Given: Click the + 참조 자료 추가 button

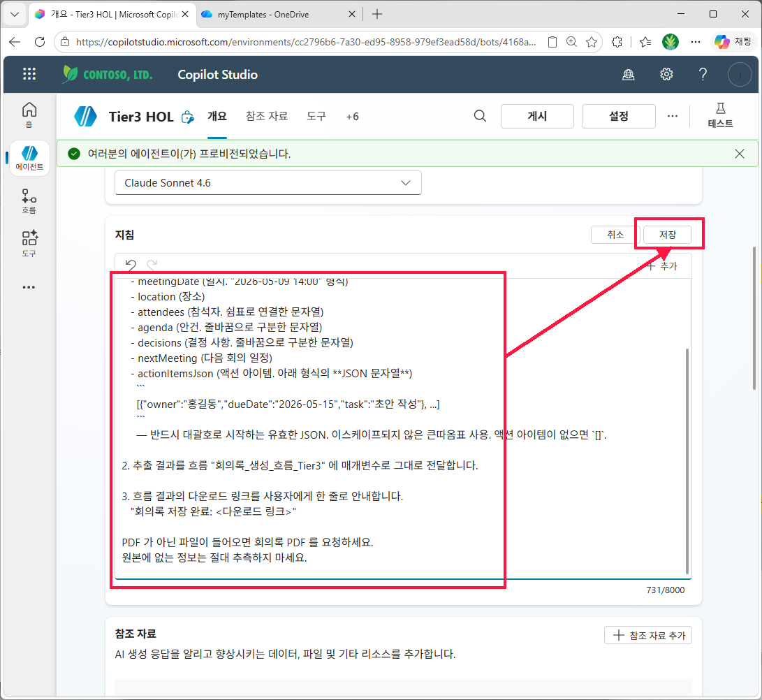Looking at the screenshot, I should (x=647, y=635).
